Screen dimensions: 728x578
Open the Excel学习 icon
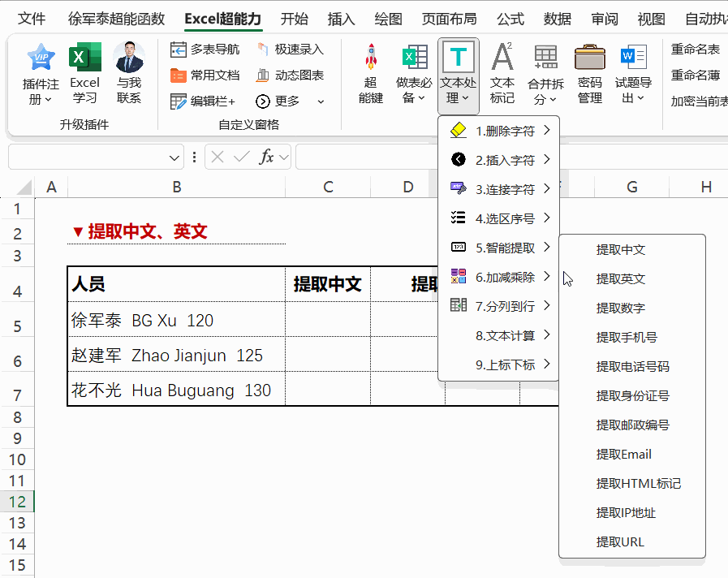click(x=85, y=58)
